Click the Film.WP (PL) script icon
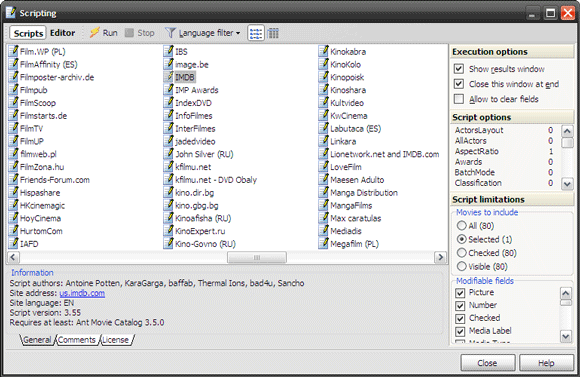Viewport: 580px width, 377px height. click(x=13, y=51)
